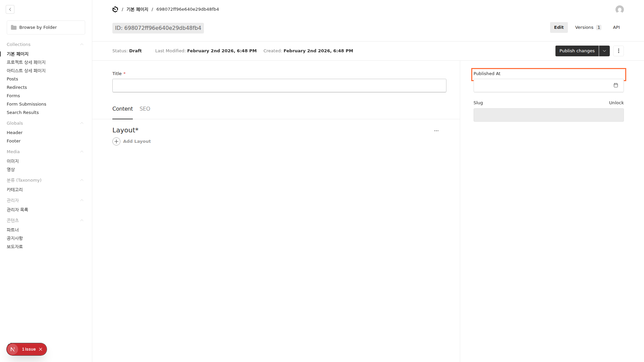The height and width of the screenshot is (362, 644).
Task: Open the Layout row's three-dot options
Action: [436, 131]
